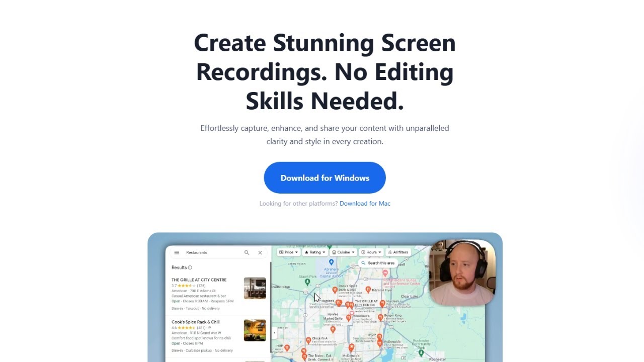Image resolution: width=644 pixels, height=362 pixels.
Task: Open The Grille at City Centre photo thumbnail
Action: pyautogui.click(x=255, y=288)
